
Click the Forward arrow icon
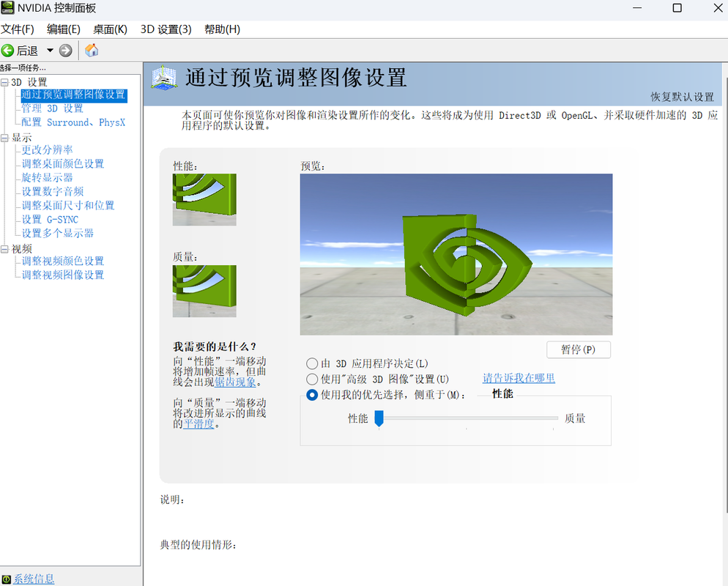pyautogui.click(x=66, y=50)
